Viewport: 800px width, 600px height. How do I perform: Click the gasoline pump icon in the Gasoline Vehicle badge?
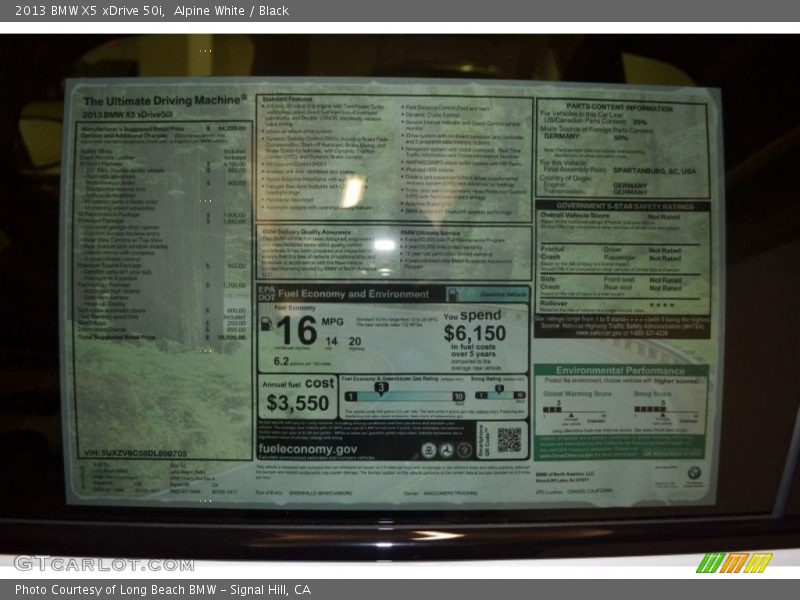coord(453,294)
